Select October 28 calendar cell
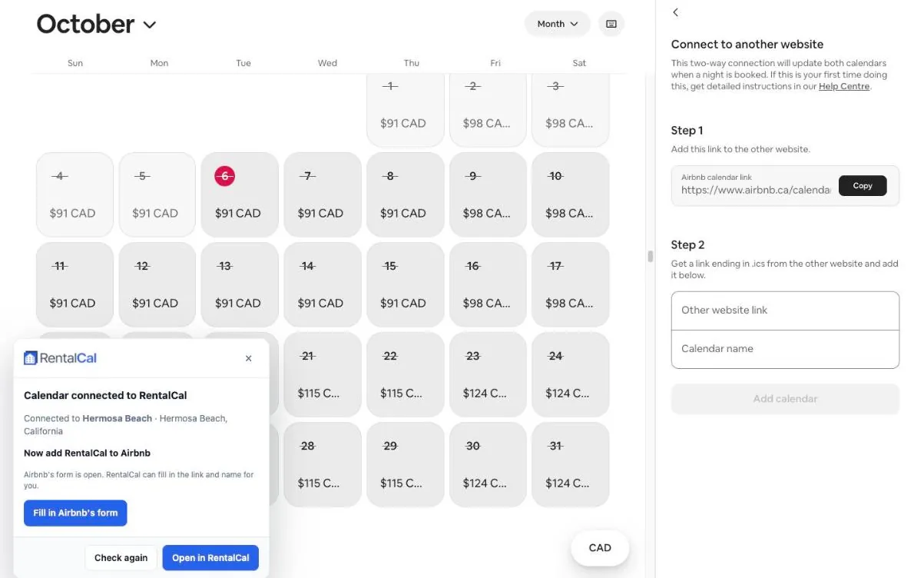 [323, 464]
